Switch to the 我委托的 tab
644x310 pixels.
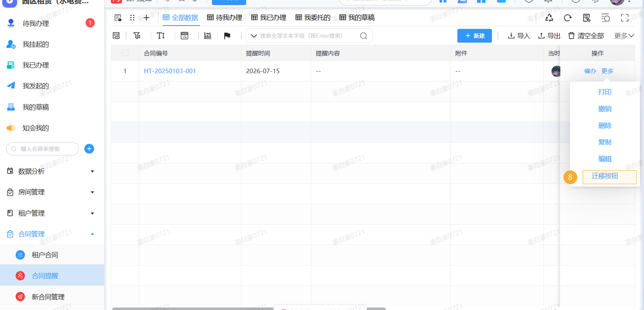(313, 18)
